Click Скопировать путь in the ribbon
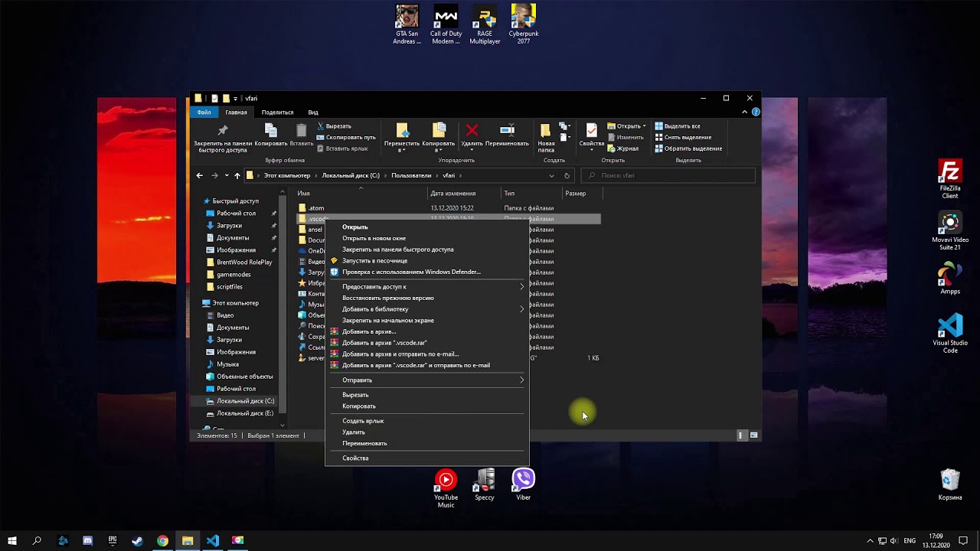The height and width of the screenshot is (551, 980). click(x=345, y=137)
